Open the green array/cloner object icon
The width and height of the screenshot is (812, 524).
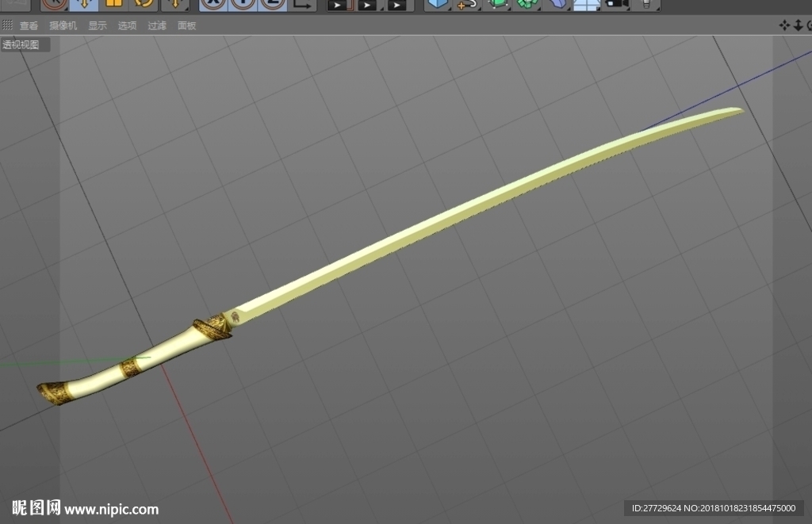(x=527, y=5)
